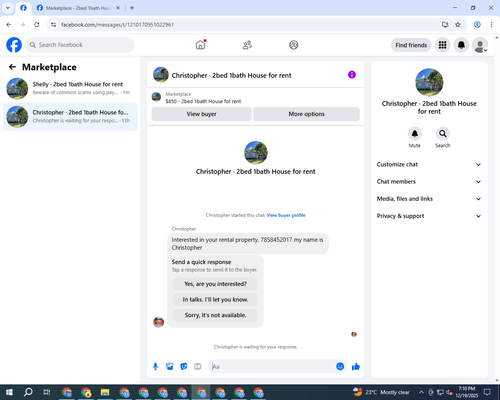This screenshot has height=400, width=500.
Task: Click the Find friends button
Action: [x=411, y=45]
